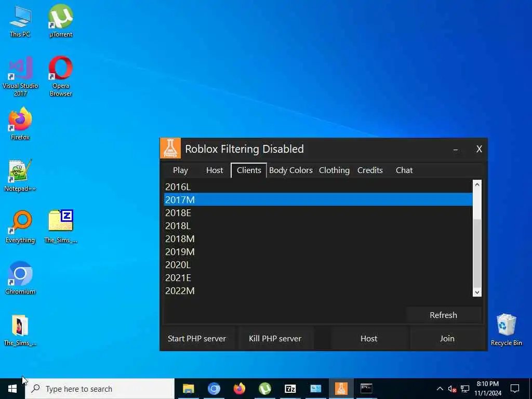Switch to the Roblox launcher taskbar icon
Viewport: 532px width, 399px height.
pyautogui.click(x=341, y=389)
